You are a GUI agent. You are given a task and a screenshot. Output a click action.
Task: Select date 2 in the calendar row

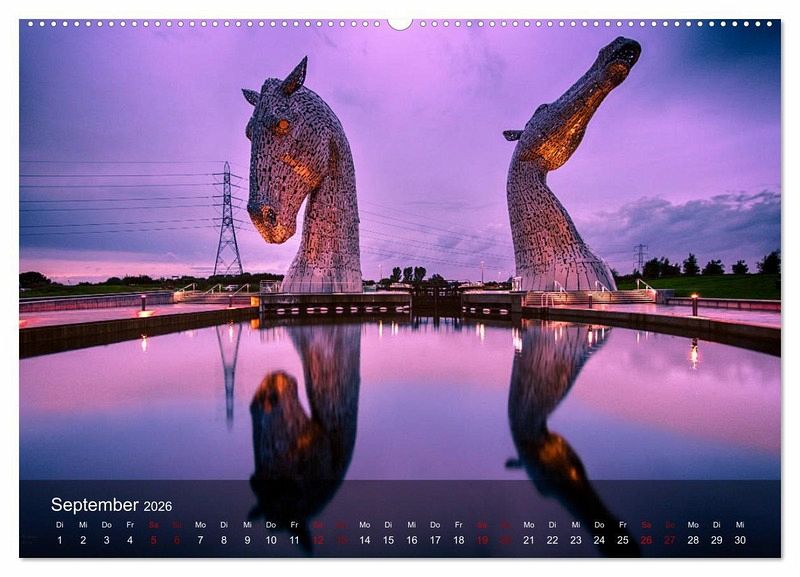point(83,540)
